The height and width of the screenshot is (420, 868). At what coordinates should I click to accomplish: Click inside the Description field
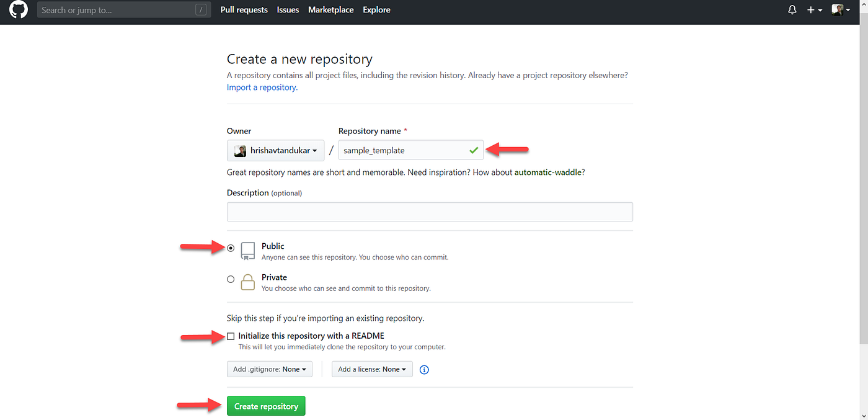pyautogui.click(x=430, y=212)
